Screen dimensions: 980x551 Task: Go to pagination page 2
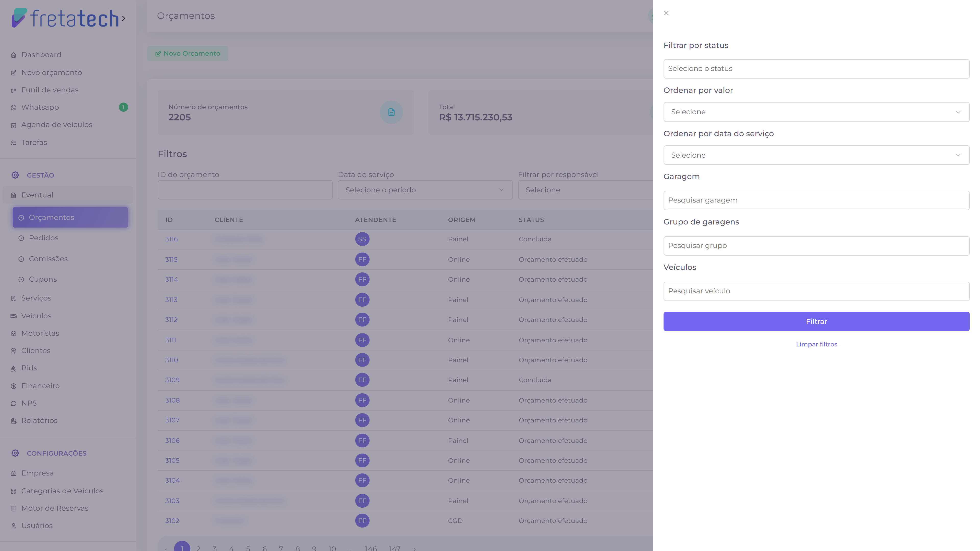coord(198,548)
